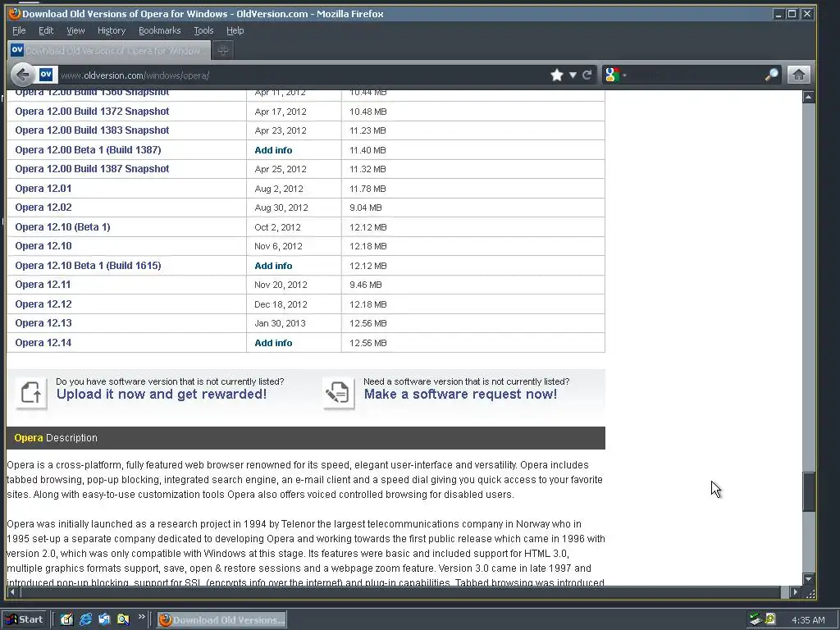Click the Outlook Express quick launch icon
Image resolution: width=840 pixels, height=630 pixels.
click(104, 619)
